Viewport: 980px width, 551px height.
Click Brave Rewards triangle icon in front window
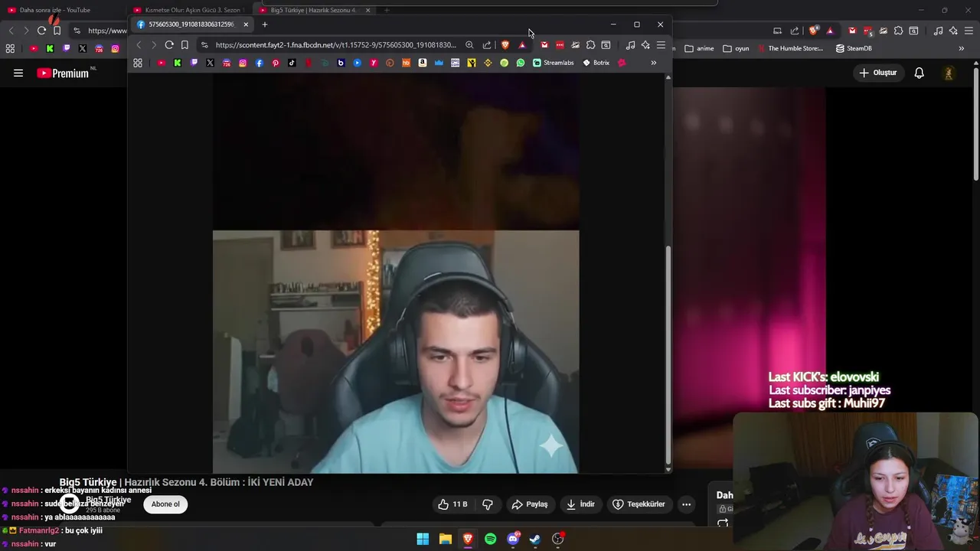tap(523, 45)
